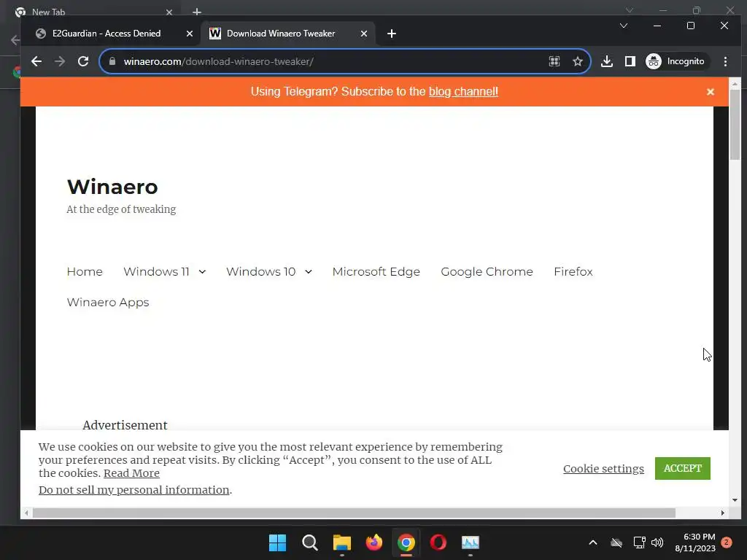Open the resource monitor taskbar app

tap(471, 542)
